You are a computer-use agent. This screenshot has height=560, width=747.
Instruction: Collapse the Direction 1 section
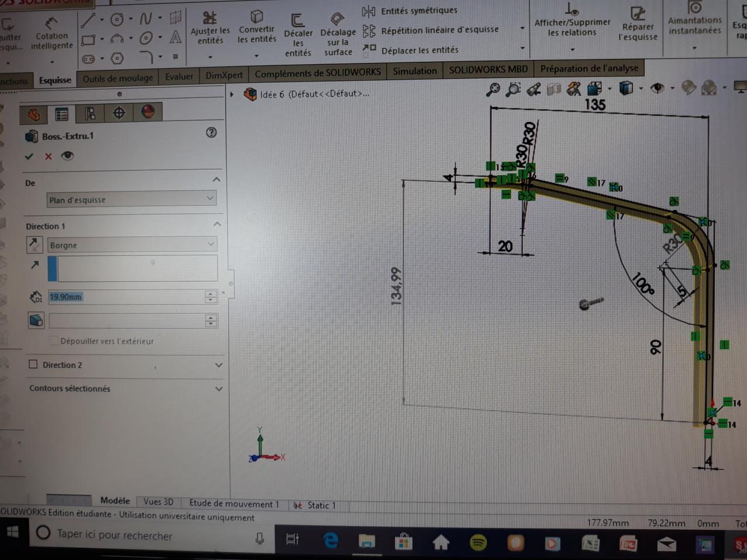click(x=217, y=224)
